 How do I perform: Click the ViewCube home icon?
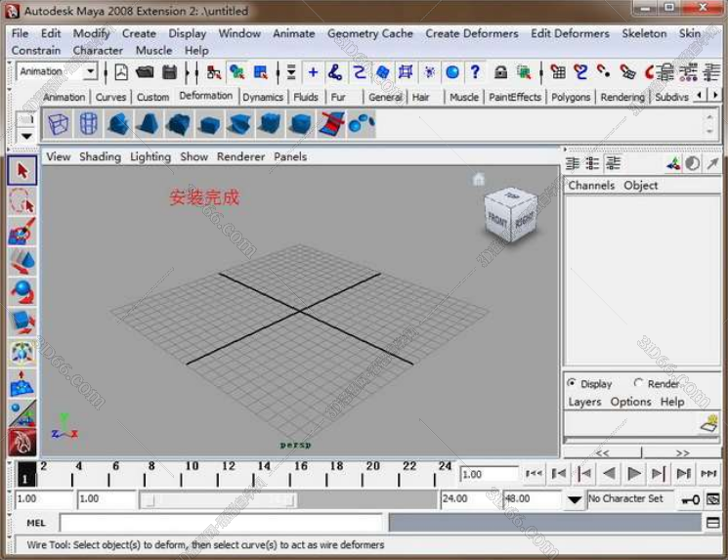tap(479, 179)
